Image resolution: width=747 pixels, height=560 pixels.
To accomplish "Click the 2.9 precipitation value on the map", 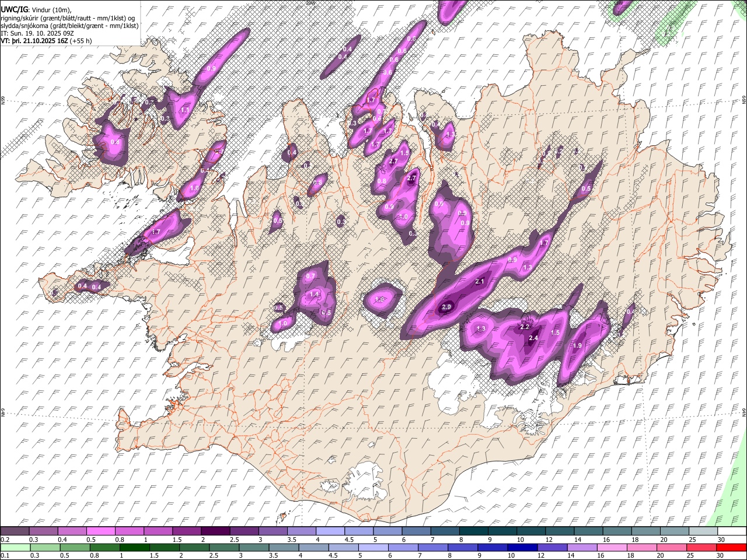I will click(448, 307).
